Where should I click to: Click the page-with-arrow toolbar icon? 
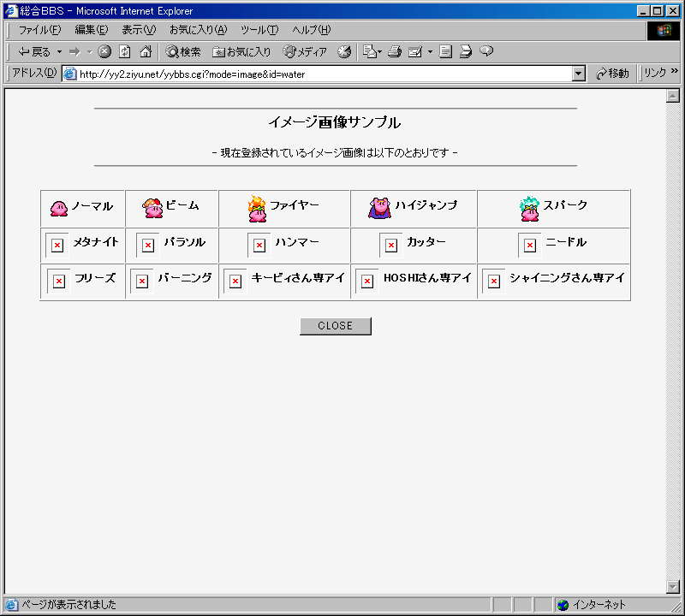click(466, 51)
